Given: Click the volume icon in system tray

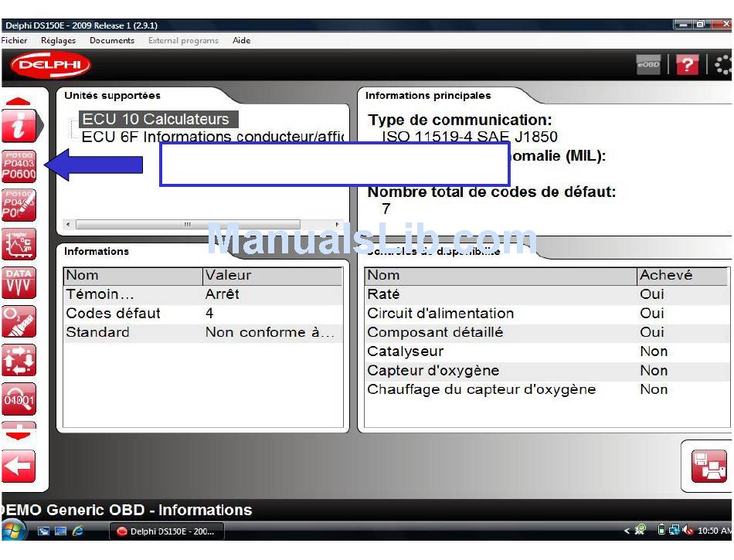Looking at the screenshot, I should 687,530.
